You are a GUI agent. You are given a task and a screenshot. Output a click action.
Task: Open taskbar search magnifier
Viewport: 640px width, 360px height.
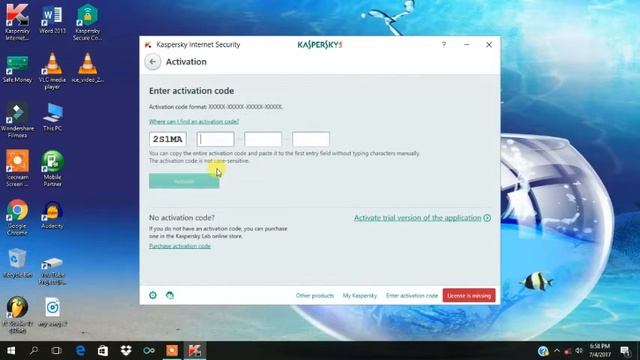click(34, 351)
